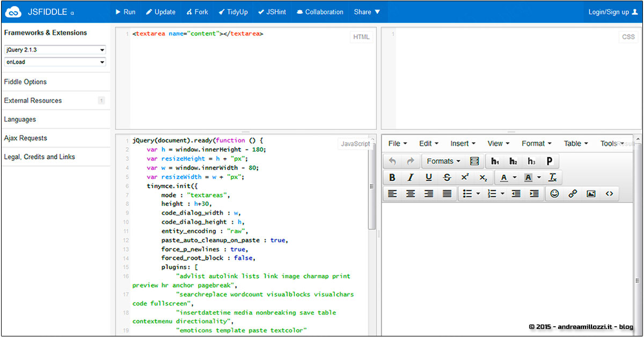Screen dimensions: 644x337
Task: Select the superscript icon in the toolbar
Action: coord(465,177)
